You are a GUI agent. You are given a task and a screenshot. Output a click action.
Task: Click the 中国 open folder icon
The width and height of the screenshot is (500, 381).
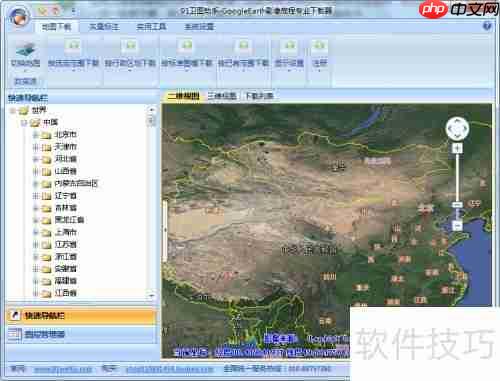(x=35, y=123)
